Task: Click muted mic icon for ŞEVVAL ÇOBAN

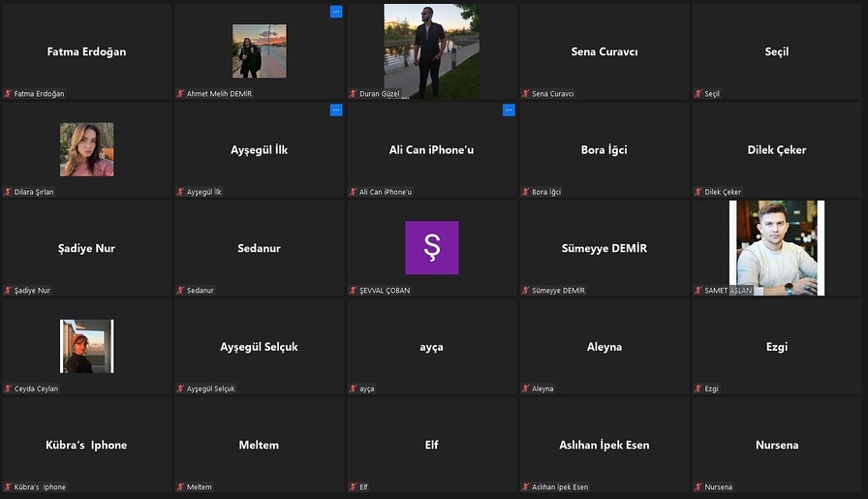Action: tap(353, 291)
